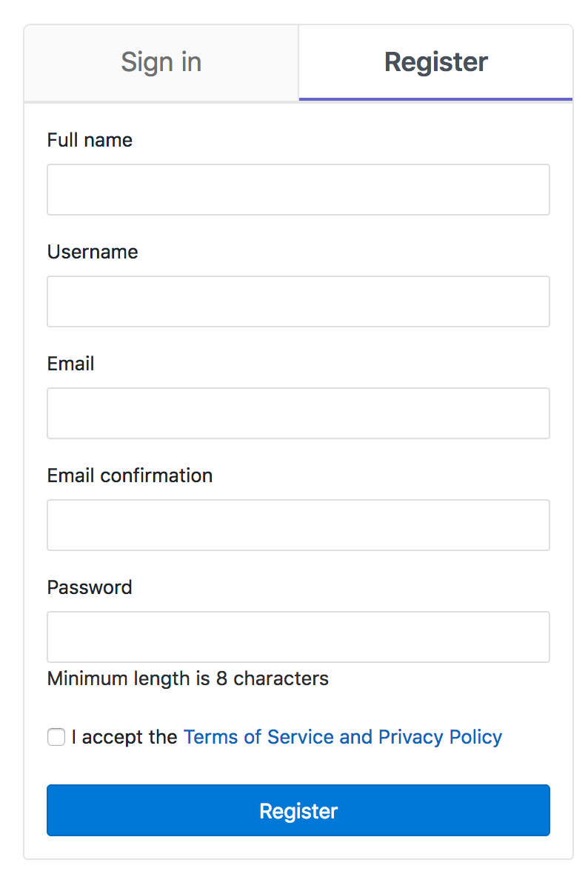588x874 pixels.
Task: Open the Terms of Service and Privacy Policy link
Action: 343,737
